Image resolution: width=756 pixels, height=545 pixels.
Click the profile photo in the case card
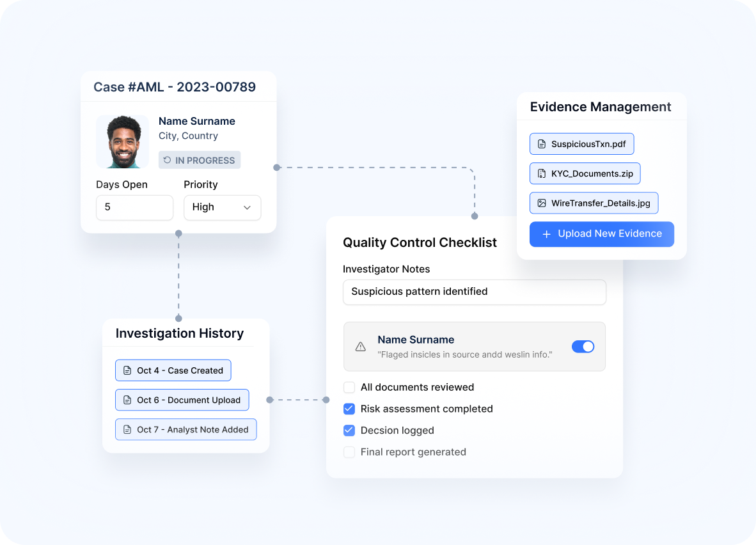point(123,142)
